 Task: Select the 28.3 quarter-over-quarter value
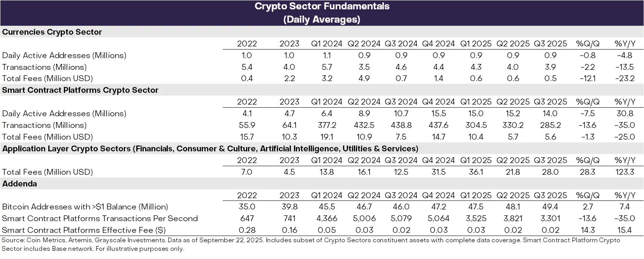pyautogui.click(x=588, y=172)
